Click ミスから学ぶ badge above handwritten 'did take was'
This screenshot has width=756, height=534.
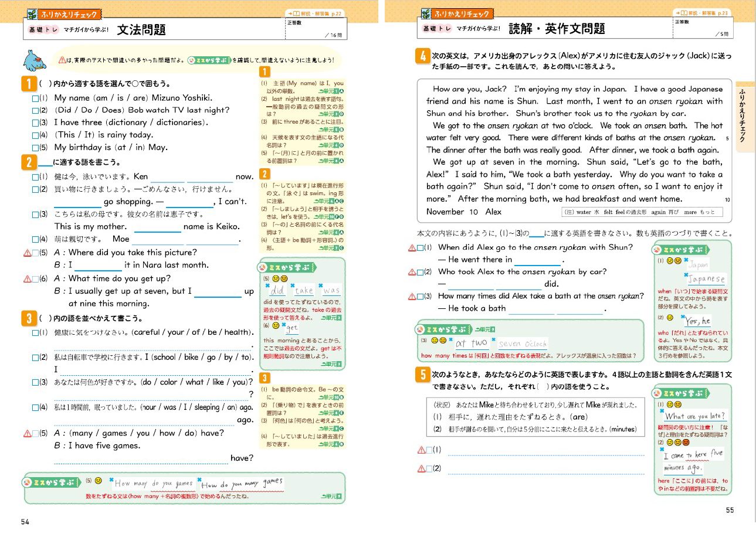(x=288, y=267)
